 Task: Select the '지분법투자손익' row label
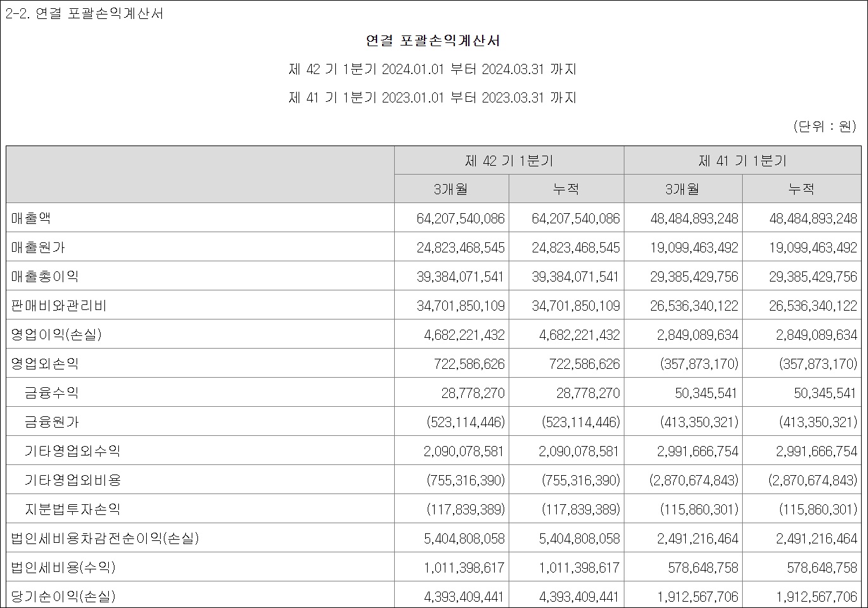point(73,509)
